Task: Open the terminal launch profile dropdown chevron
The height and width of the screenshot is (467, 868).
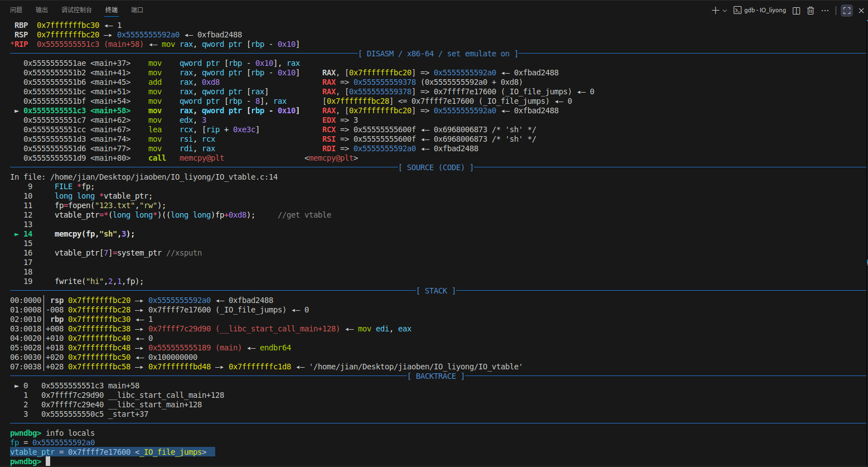Action: point(725,11)
